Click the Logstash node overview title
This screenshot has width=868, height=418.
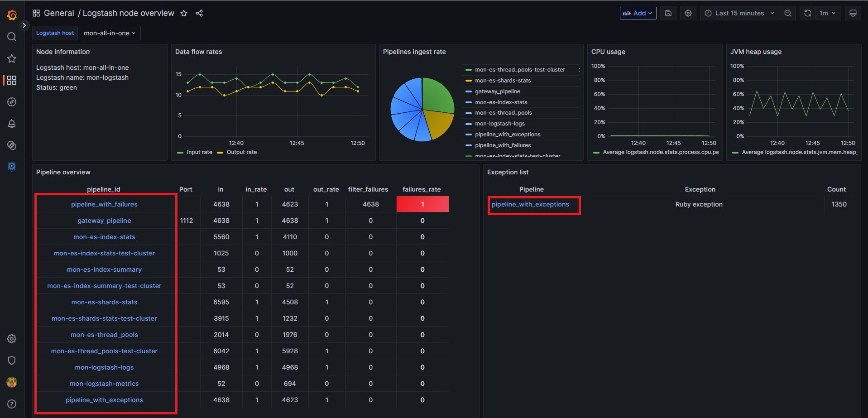tap(128, 13)
